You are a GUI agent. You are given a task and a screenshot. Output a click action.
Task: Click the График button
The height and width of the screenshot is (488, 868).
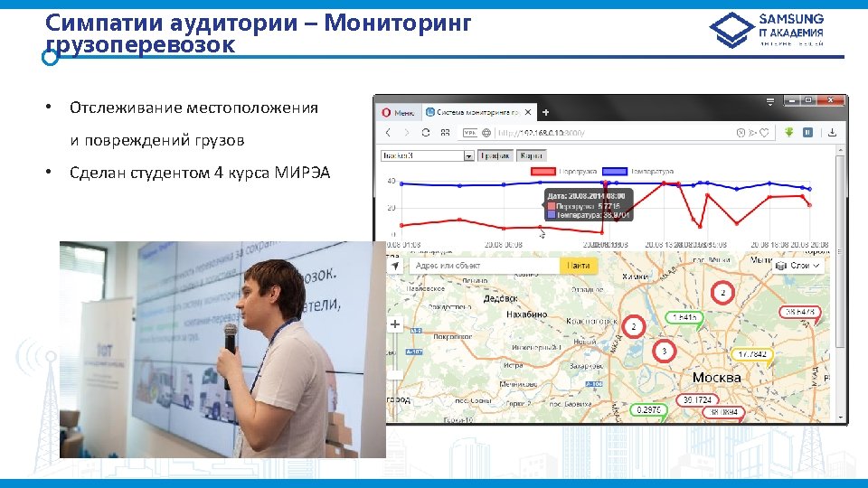point(495,156)
